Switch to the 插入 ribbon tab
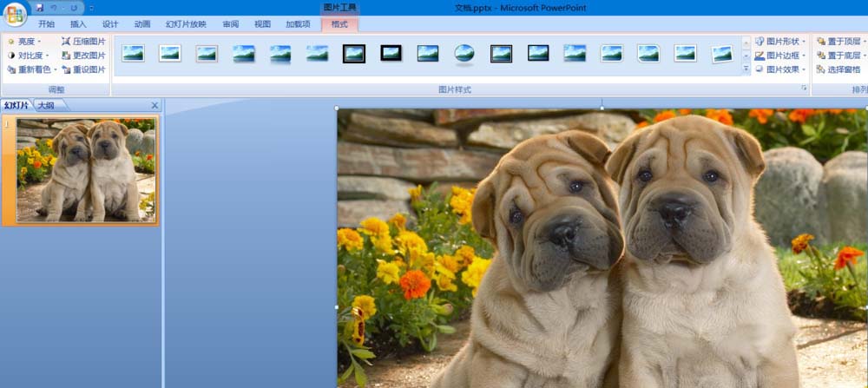Viewport: 868px width, 388px height. (x=79, y=23)
